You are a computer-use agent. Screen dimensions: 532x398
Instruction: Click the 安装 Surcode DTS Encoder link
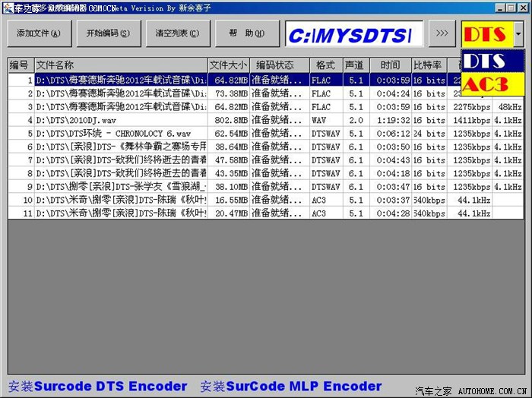click(98, 386)
